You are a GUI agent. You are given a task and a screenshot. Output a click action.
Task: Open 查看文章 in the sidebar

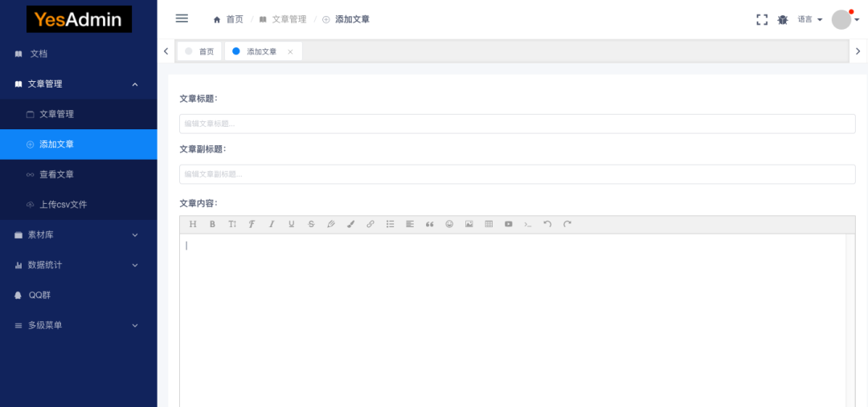click(x=78, y=174)
